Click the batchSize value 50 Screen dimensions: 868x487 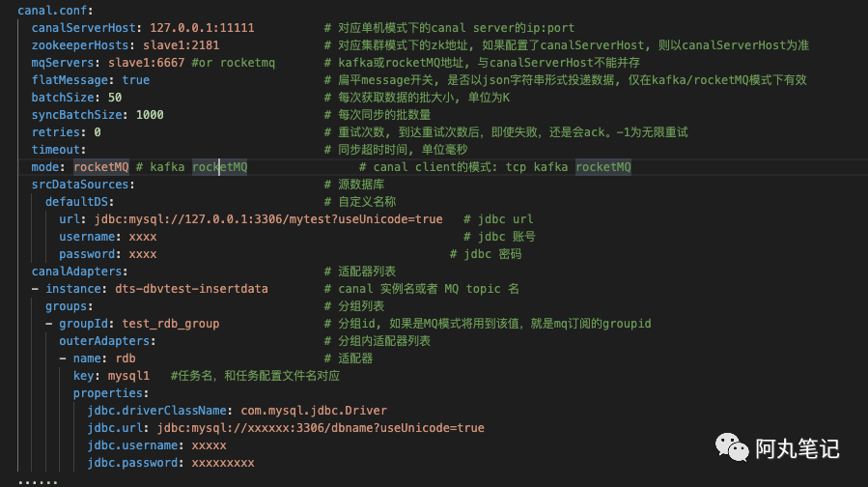(115, 98)
